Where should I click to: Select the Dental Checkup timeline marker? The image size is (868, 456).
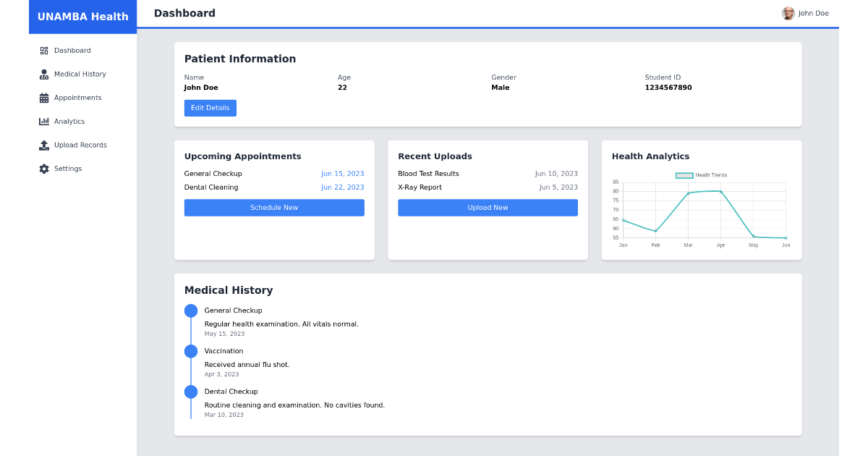(191, 392)
